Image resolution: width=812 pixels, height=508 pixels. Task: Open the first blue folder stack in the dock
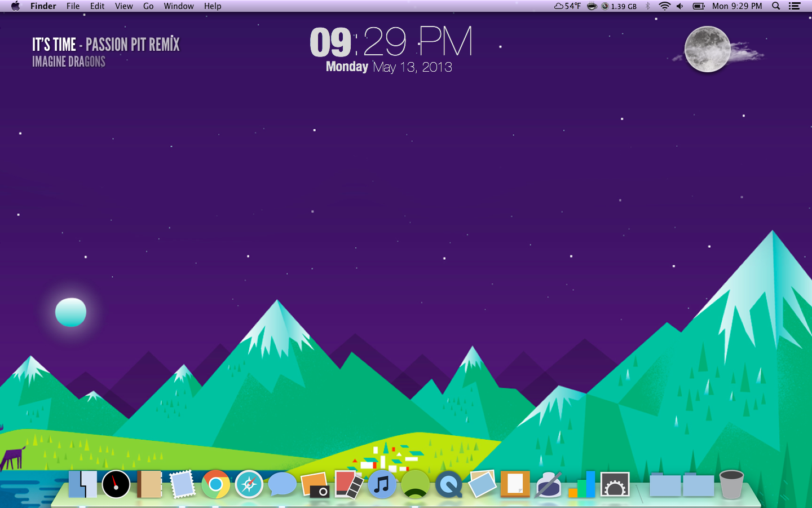coord(665,485)
